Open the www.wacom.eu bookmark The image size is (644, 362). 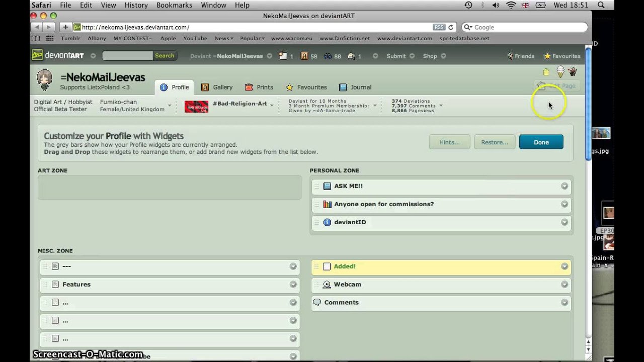click(x=291, y=38)
